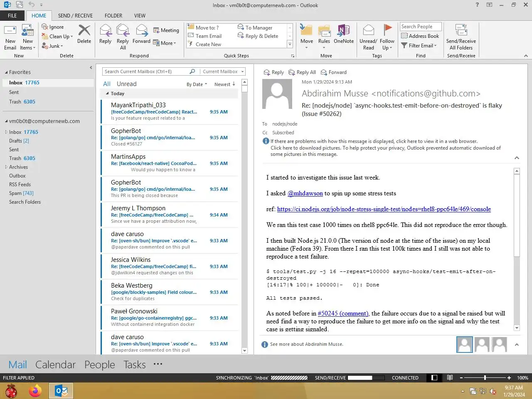This screenshot has height=399, width=532.
Task: Open the ci.nodejs.org stress test console link
Action: tap(384, 209)
